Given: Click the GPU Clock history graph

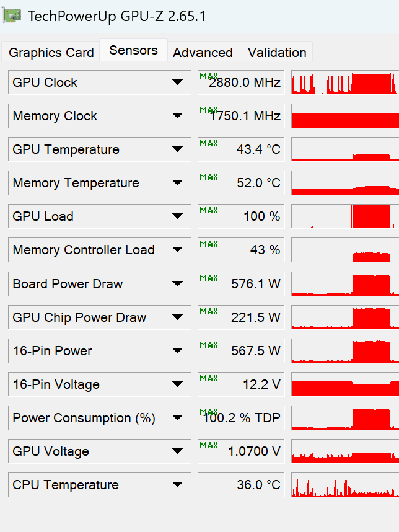Looking at the screenshot, I should [345, 82].
